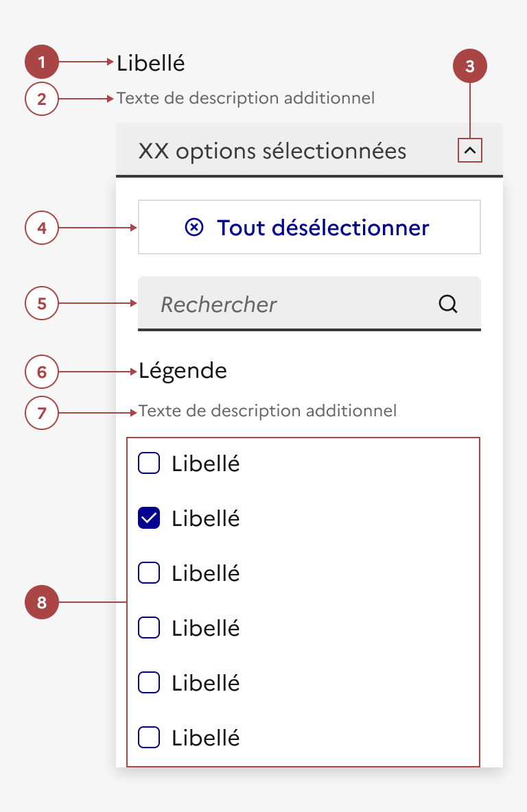Screen dimensions: 527x812
Task: Click the number 8 annotation badge
Action: click(42, 603)
